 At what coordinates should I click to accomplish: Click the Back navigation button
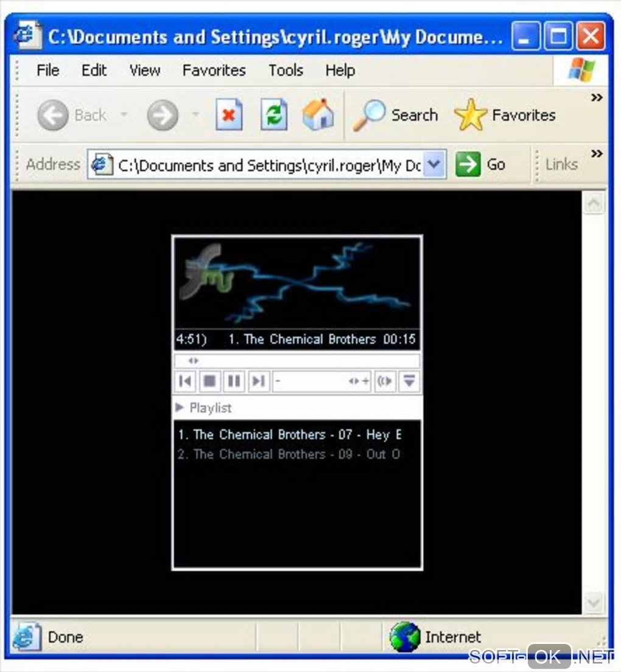72,115
